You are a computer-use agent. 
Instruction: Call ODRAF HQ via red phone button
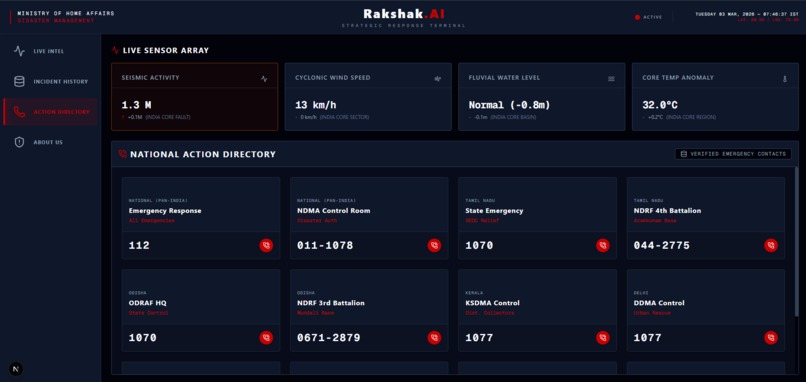coord(266,338)
